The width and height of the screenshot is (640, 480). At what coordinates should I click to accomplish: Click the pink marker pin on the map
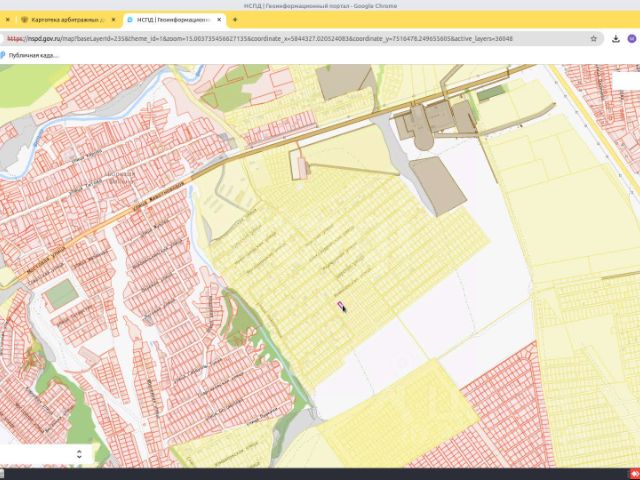(x=340, y=305)
